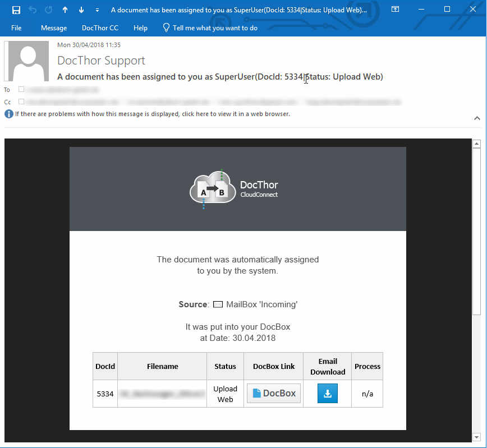Click the Save icon in title bar
Viewport: 487px width, 448px height.
tap(16, 10)
